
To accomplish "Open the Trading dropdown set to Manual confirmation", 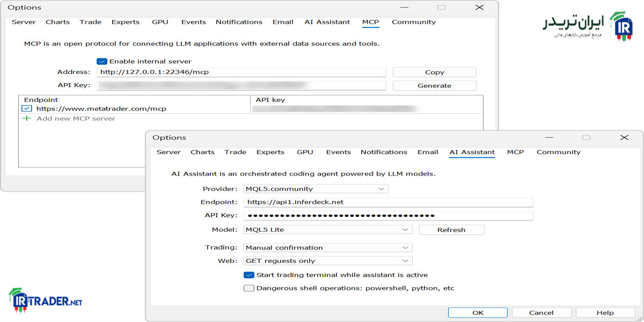I will pos(328,247).
